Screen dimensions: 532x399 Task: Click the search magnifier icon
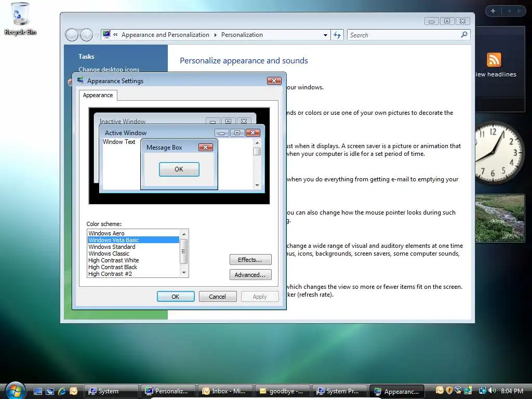coord(464,35)
